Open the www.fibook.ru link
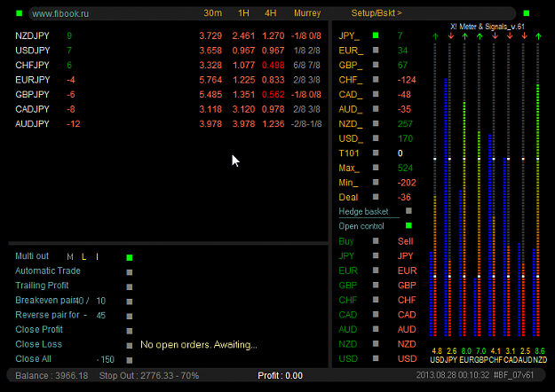555x392 pixels. tap(60, 14)
